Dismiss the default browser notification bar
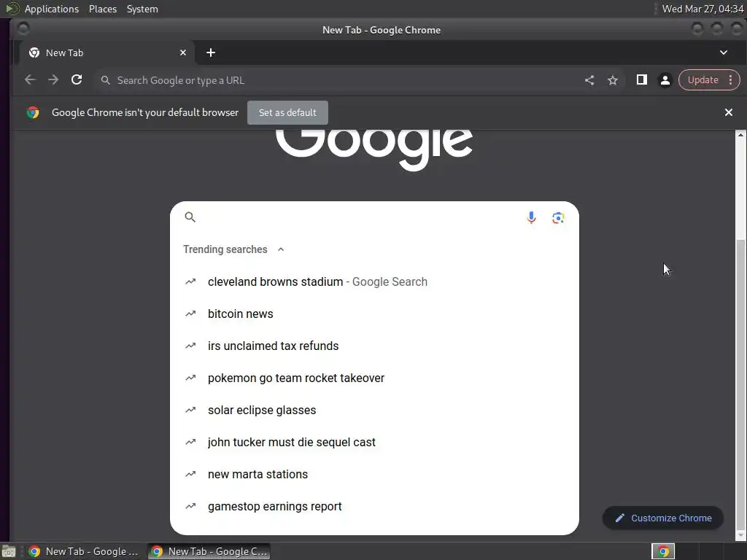Viewport: 747px width, 560px height. pyautogui.click(x=729, y=112)
